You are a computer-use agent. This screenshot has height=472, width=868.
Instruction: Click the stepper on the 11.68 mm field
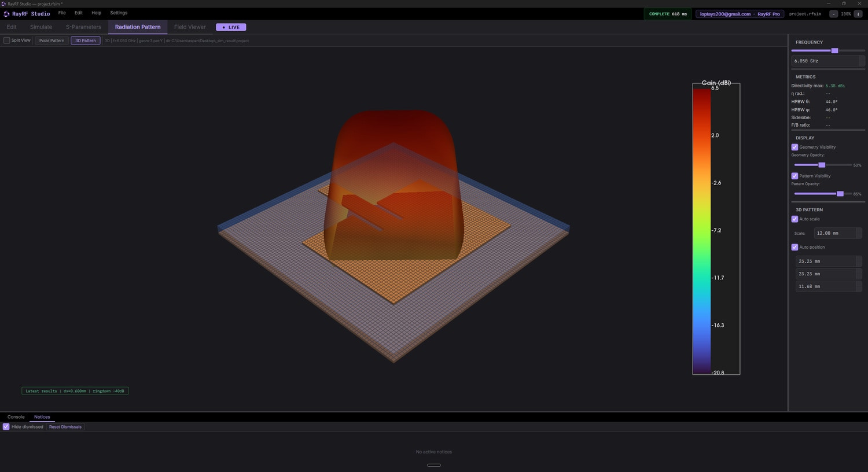[859, 286]
